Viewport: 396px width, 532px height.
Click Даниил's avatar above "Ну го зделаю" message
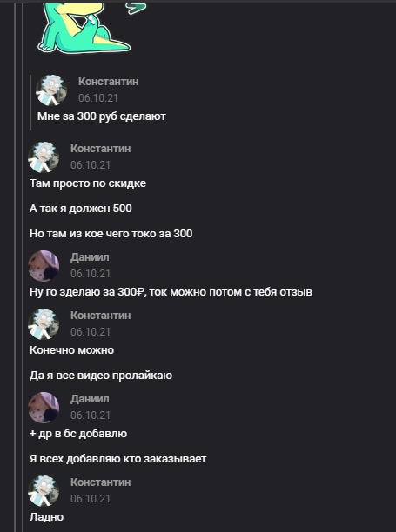tap(44, 266)
